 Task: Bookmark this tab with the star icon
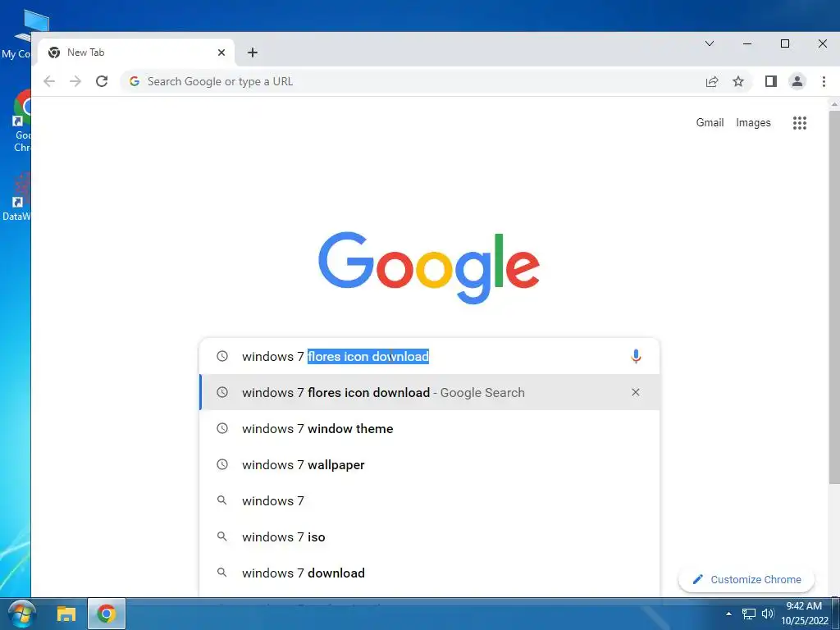(738, 81)
